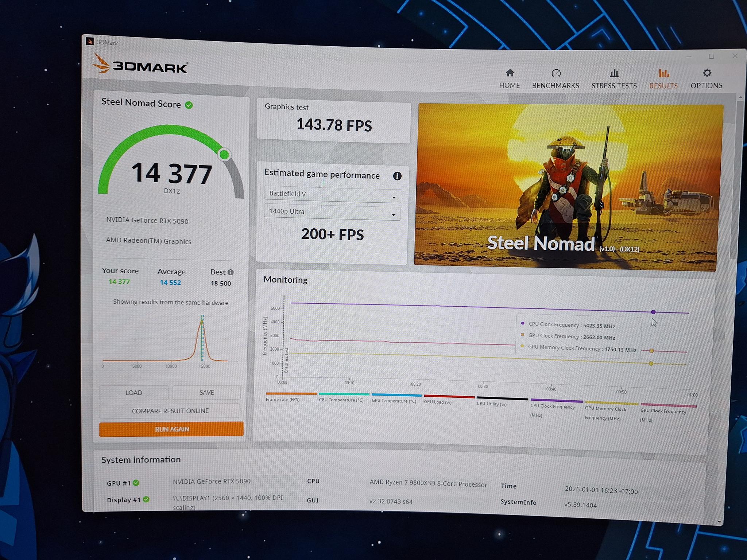Open Stress Tests bar chart icon
The width and height of the screenshot is (747, 560).
click(x=614, y=73)
